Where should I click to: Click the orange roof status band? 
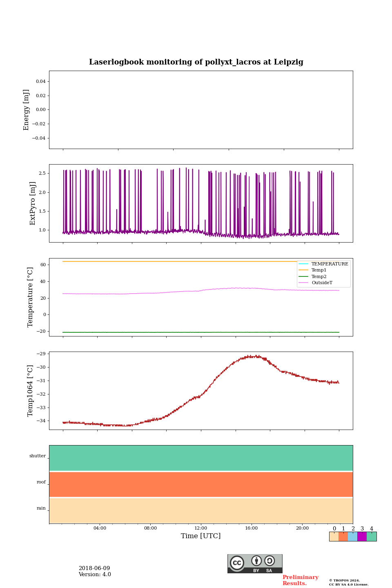coord(201,484)
